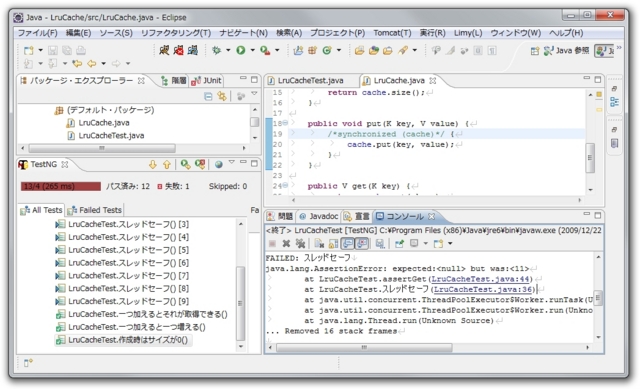Click the Open Console icon

coord(438,244)
